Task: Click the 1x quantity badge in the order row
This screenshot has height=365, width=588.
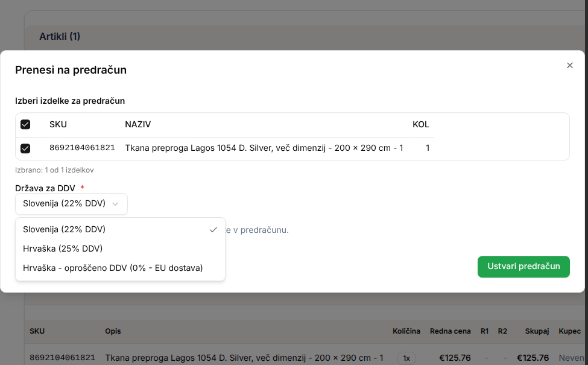Action: pos(406,358)
